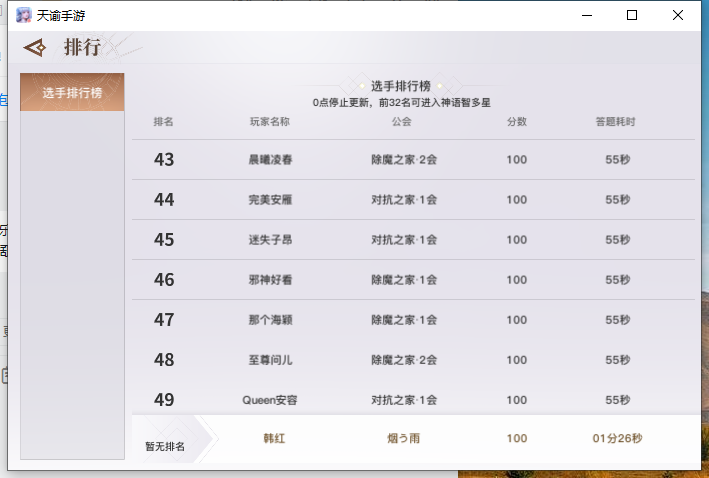Click player name 完美安雁
This screenshot has height=478, width=709.
pyautogui.click(x=270, y=199)
